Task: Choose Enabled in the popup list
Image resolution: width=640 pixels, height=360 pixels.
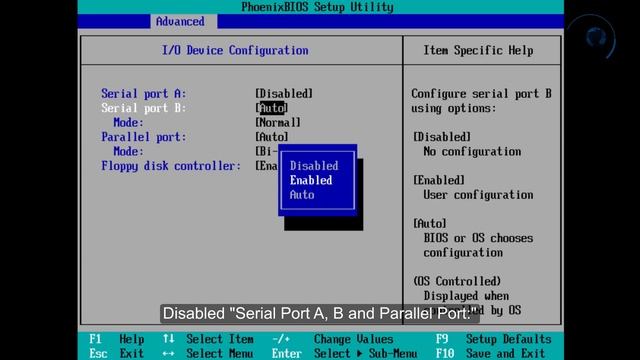Action: click(x=311, y=180)
